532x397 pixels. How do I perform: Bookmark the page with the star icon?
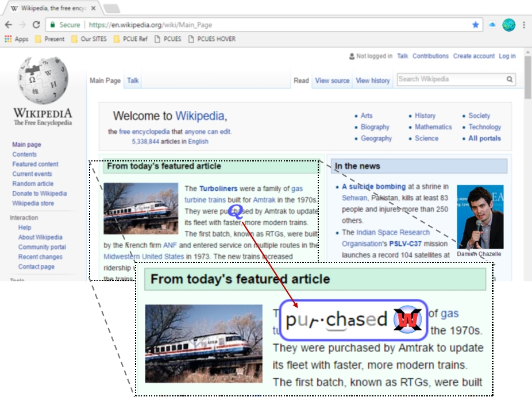pyautogui.click(x=475, y=25)
